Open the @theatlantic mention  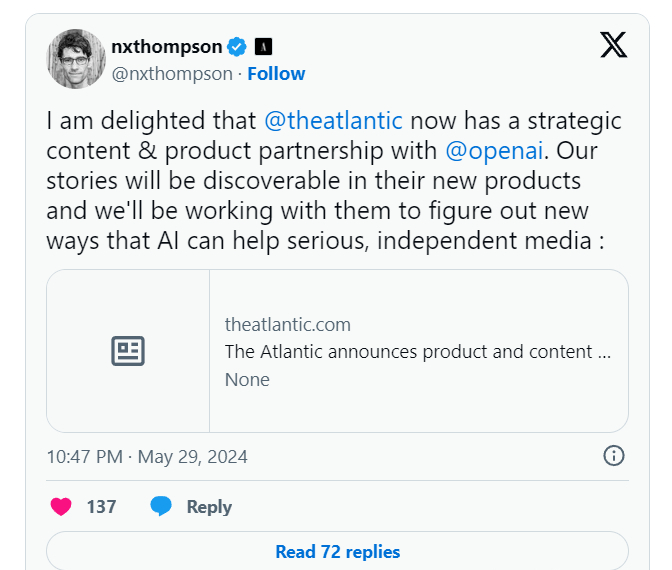click(333, 121)
